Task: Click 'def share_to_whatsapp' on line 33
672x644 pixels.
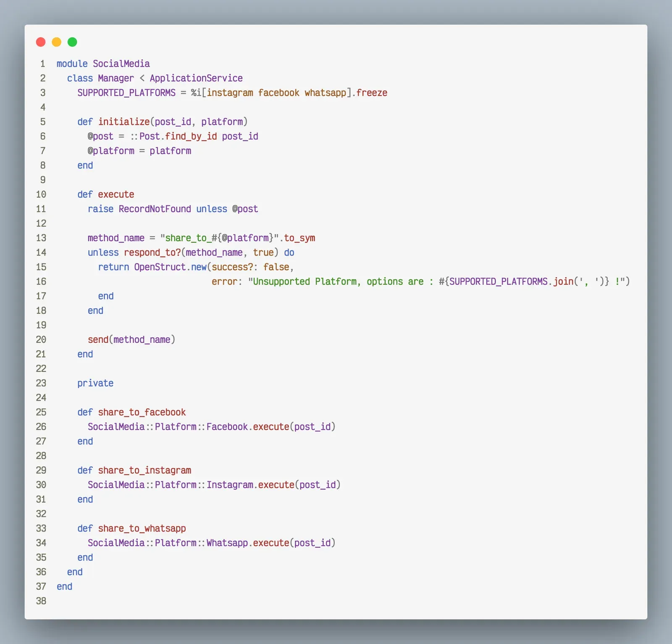Action: tap(131, 528)
